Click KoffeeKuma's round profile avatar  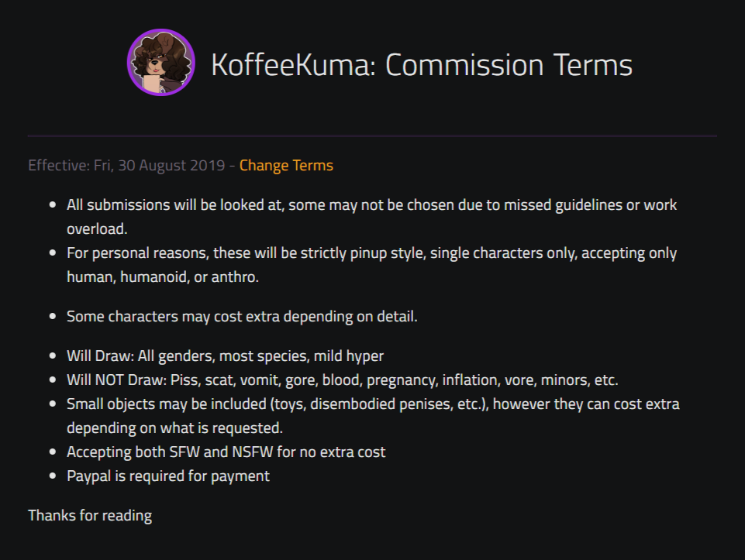[160, 63]
